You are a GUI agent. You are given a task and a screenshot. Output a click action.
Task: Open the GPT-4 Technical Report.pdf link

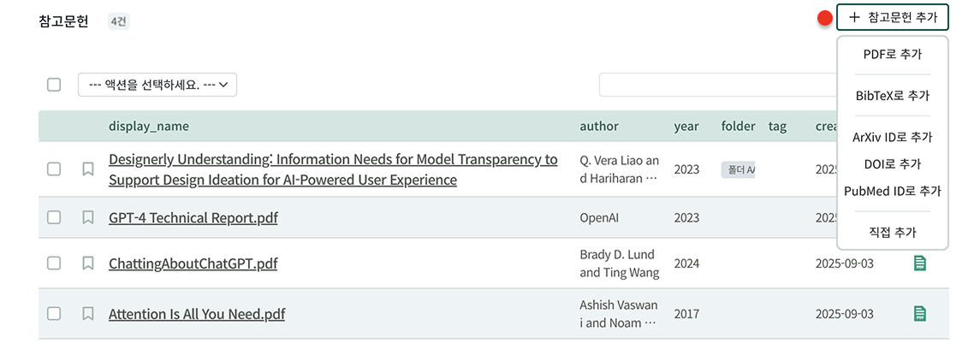(x=193, y=218)
